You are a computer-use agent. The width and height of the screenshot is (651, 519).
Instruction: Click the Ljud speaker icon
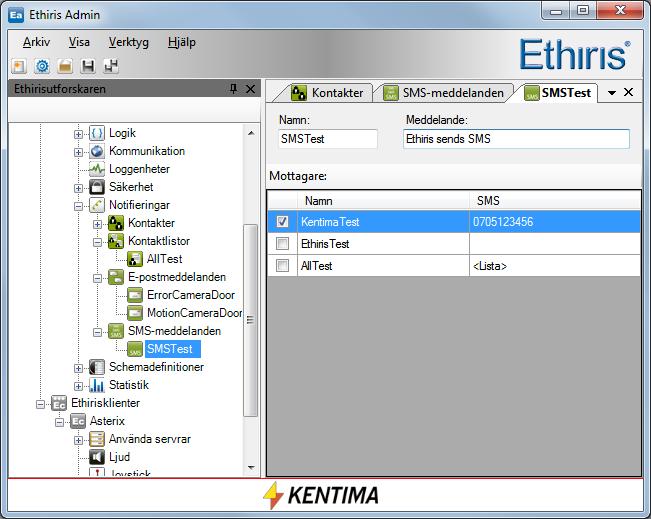97,457
